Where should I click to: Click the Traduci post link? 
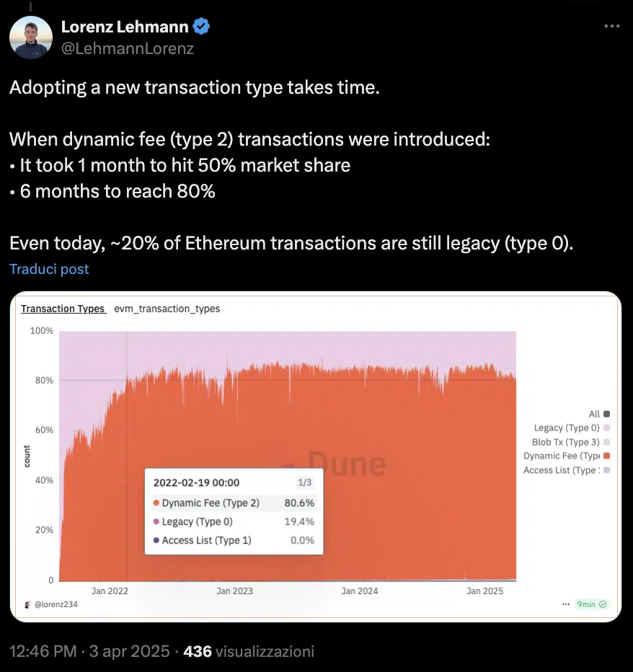point(49,269)
